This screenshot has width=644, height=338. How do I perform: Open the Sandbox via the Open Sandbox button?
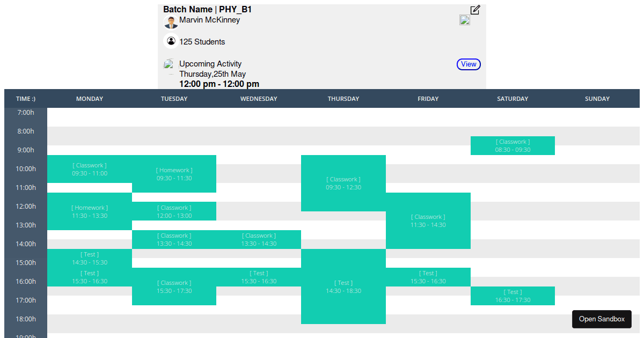pyautogui.click(x=602, y=319)
